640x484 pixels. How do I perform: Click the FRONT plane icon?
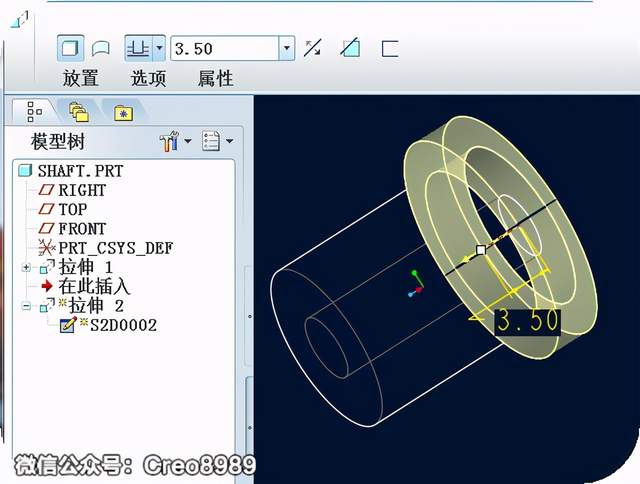pyautogui.click(x=46, y=228)
